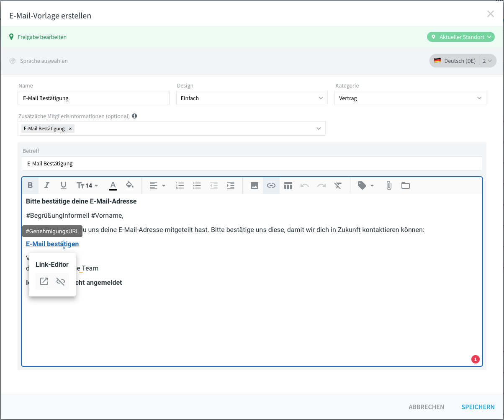Save the template with Speichern

tap(478, 407)
